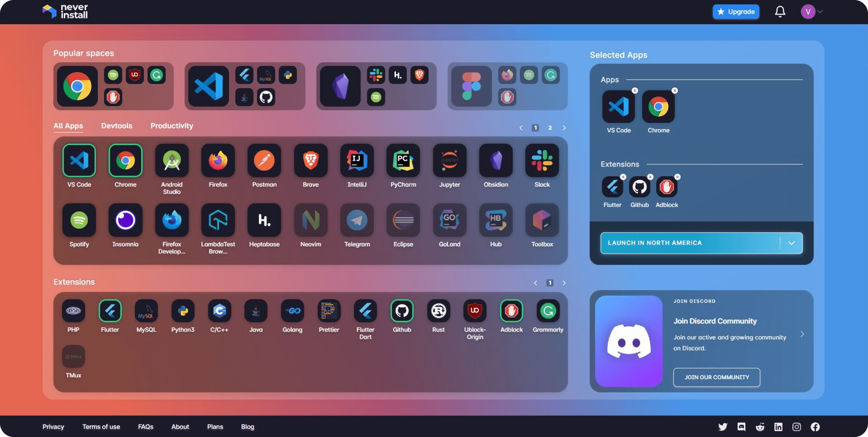Add the Telegram app

click(x=357, y=220)
